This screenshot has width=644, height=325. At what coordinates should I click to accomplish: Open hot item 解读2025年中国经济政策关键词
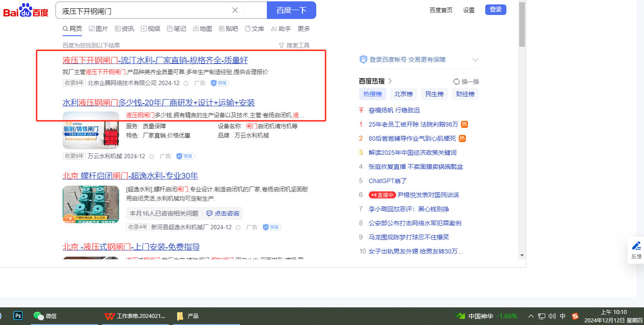[x=412, y=153]
